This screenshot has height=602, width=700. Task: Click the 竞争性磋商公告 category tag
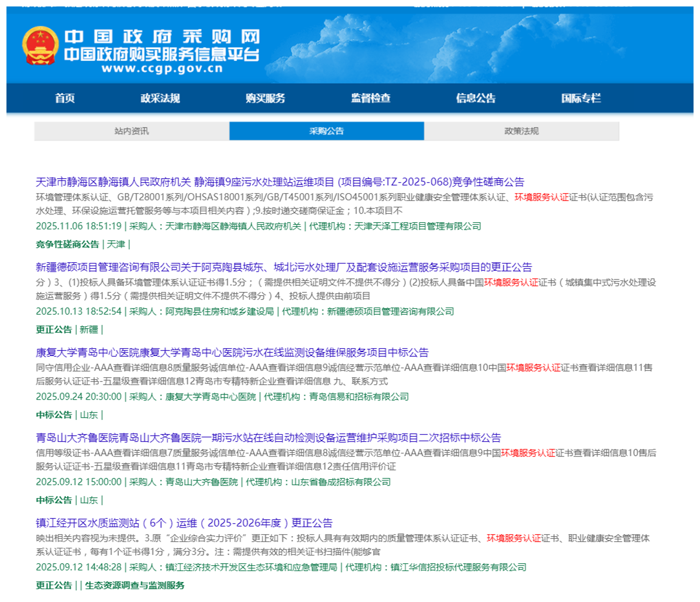tap(67, 244)
